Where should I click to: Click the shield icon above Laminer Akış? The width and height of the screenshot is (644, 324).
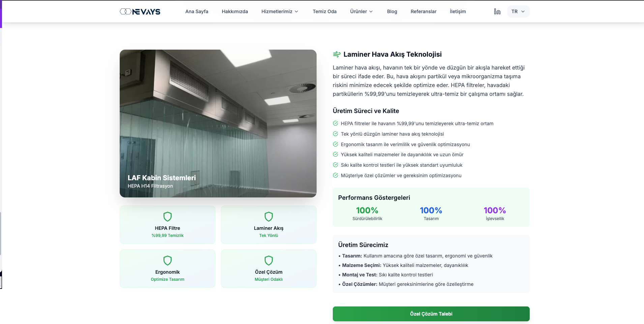(269, 216)
